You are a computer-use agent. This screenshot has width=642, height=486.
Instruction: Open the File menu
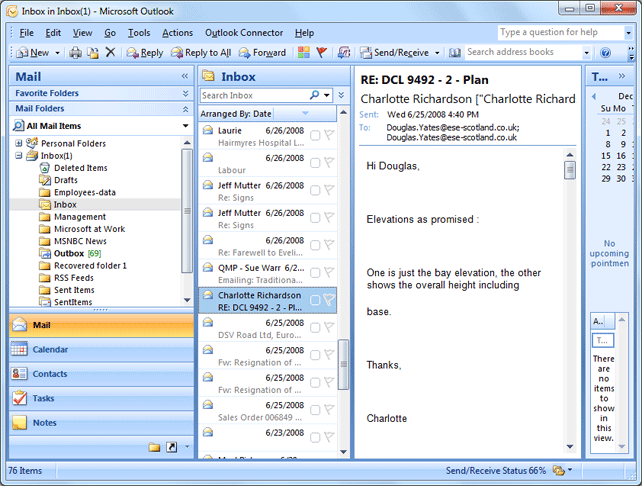[x=27, y=33]
